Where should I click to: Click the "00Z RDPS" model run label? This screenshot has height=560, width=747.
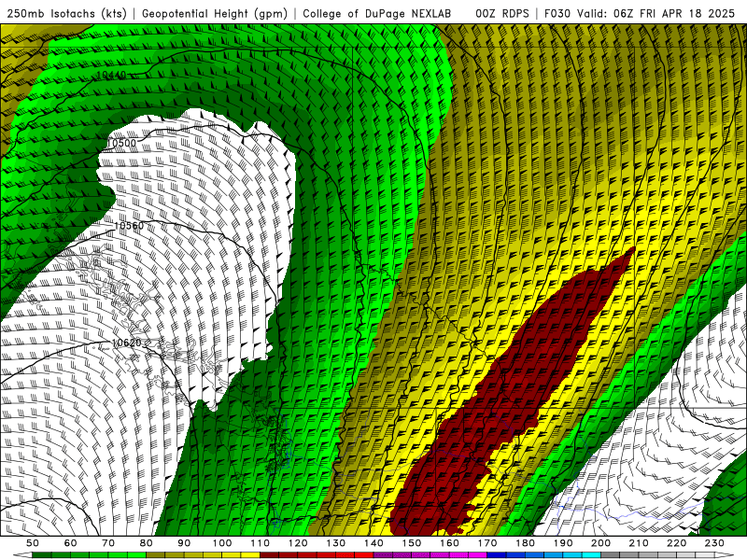501,13
